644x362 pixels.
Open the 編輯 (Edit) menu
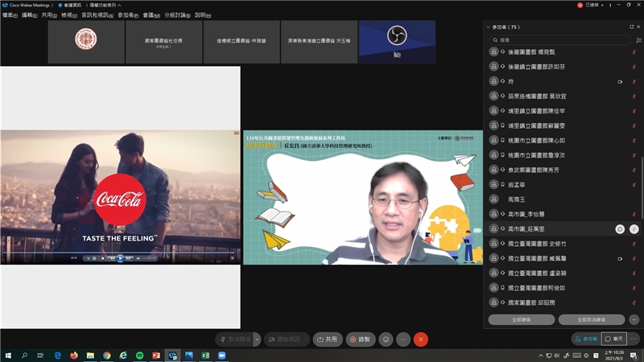click(29, 15)
